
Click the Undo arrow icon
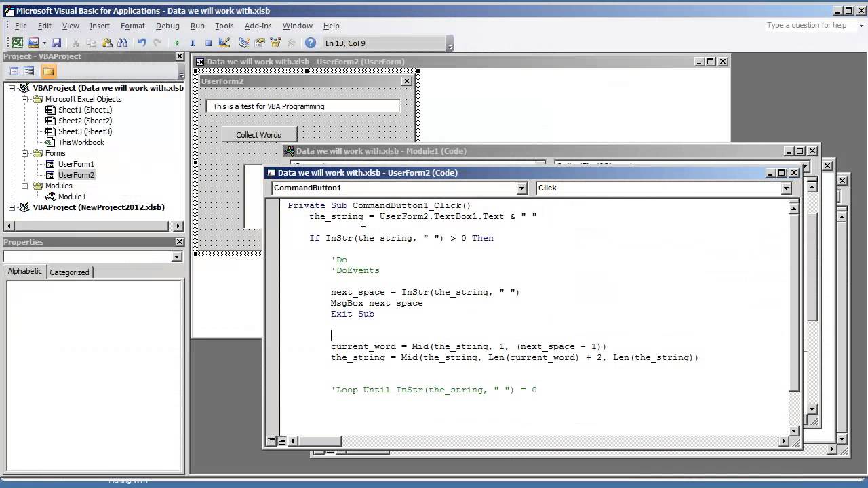pyautogui.click(x=142, y=43)
